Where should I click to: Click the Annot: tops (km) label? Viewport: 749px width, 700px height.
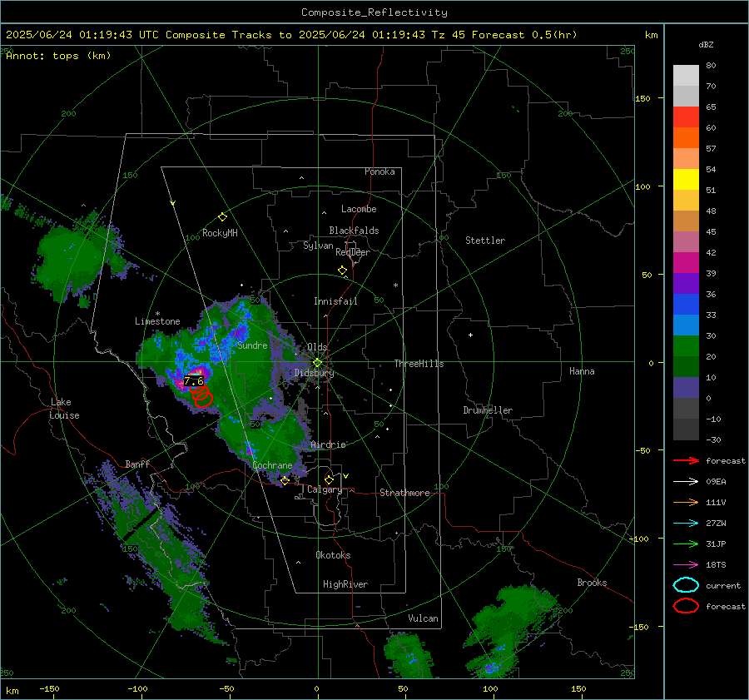(58, 56)
